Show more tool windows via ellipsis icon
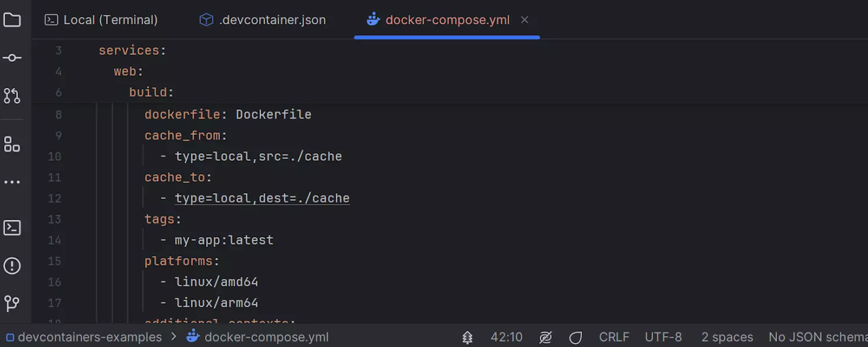 click(12, 182)
